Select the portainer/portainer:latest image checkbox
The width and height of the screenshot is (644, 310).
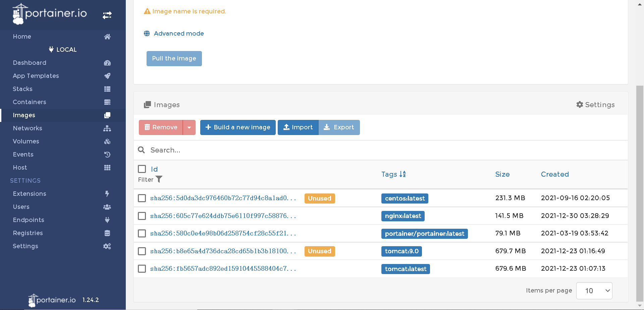[x=142, y=233]
